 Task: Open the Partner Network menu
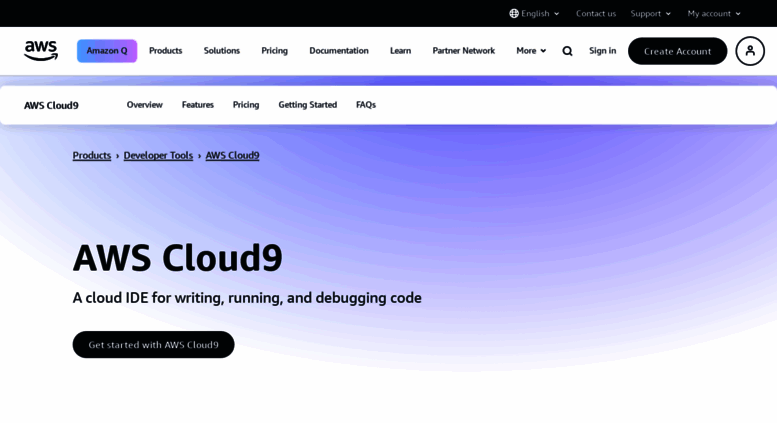click(463, 51)
